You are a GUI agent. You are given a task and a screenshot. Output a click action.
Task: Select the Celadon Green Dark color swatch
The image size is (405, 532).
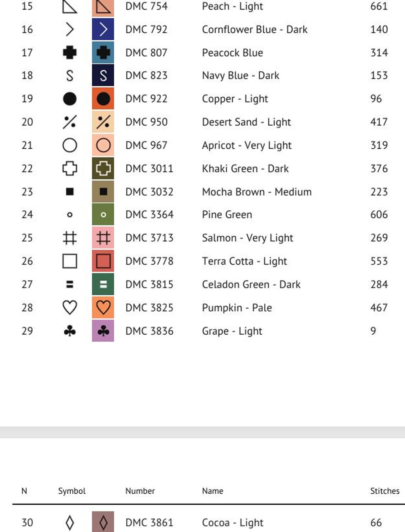point(103,284)
